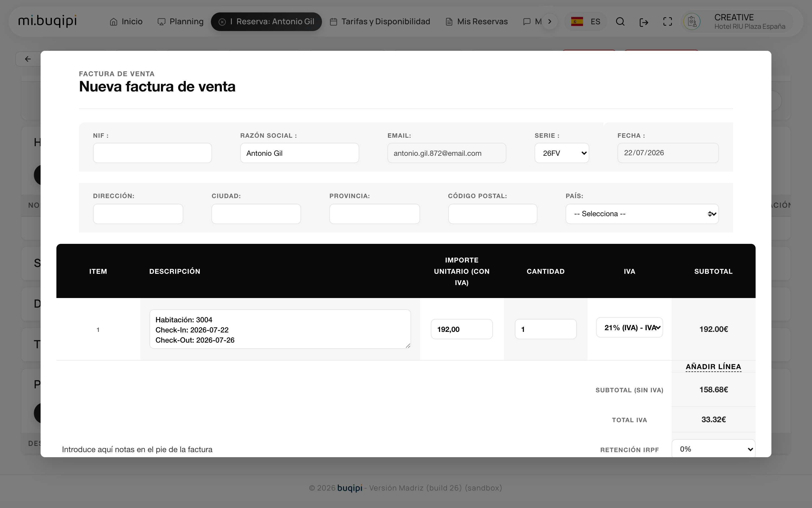This screenshot has width=812, height=508.
Task: Click the 158.68€ subtotal value
Action: pos(714,390)
